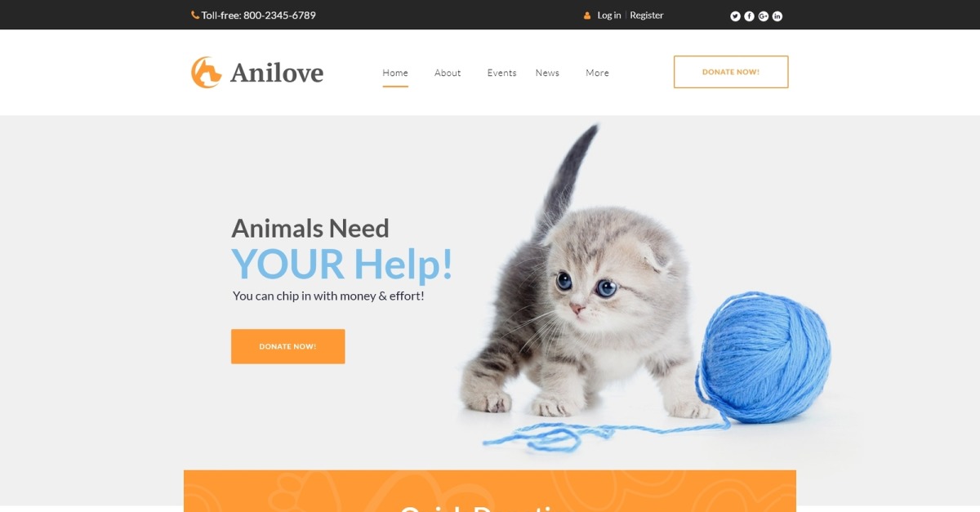Select the Home menu item
Screen dimensions: 980x512
[x=395, y=73]
